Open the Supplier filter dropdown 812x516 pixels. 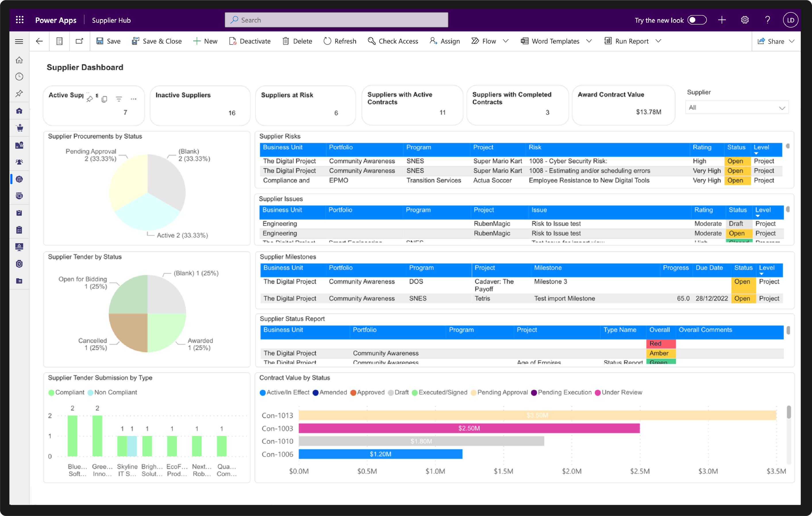(737, 108)
